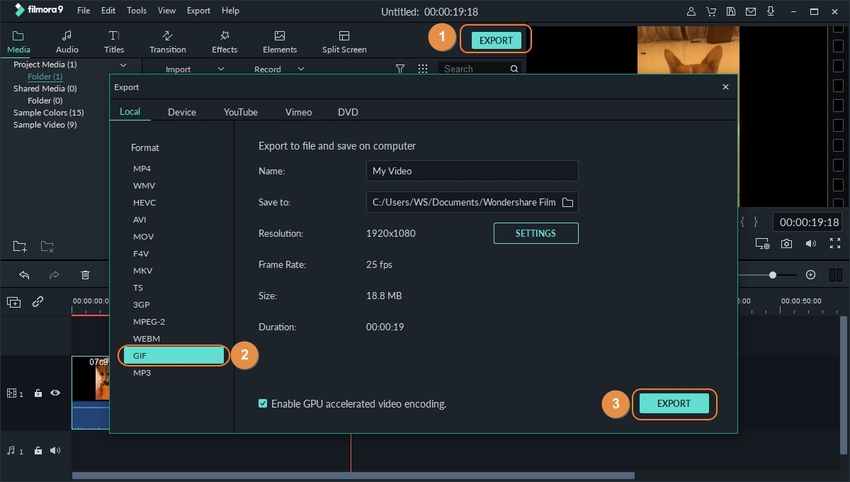The image size is (850, 482).
Task: Click the redo arrow
Action: coord(54,275)
